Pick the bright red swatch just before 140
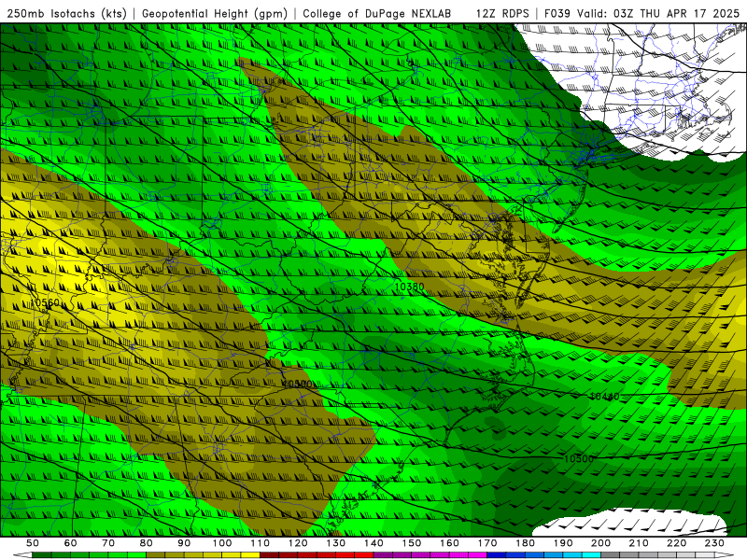The height and width of the screenshot is (560, 747). (x=364, y=555)
